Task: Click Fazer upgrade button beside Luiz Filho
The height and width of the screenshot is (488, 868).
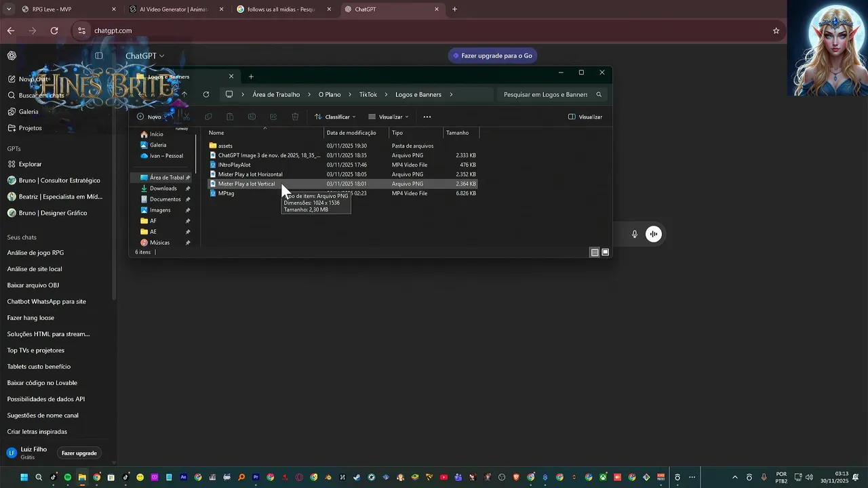Action: pos(79,453)
